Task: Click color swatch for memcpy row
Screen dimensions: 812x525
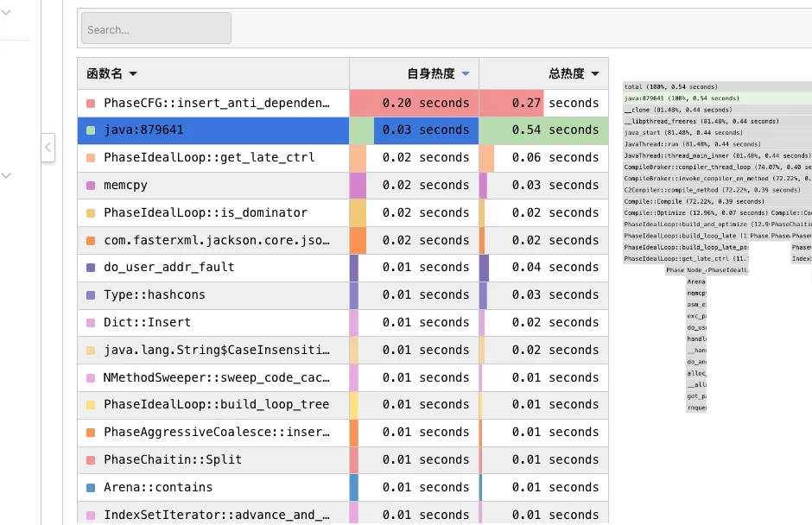Action: [91, 186]
